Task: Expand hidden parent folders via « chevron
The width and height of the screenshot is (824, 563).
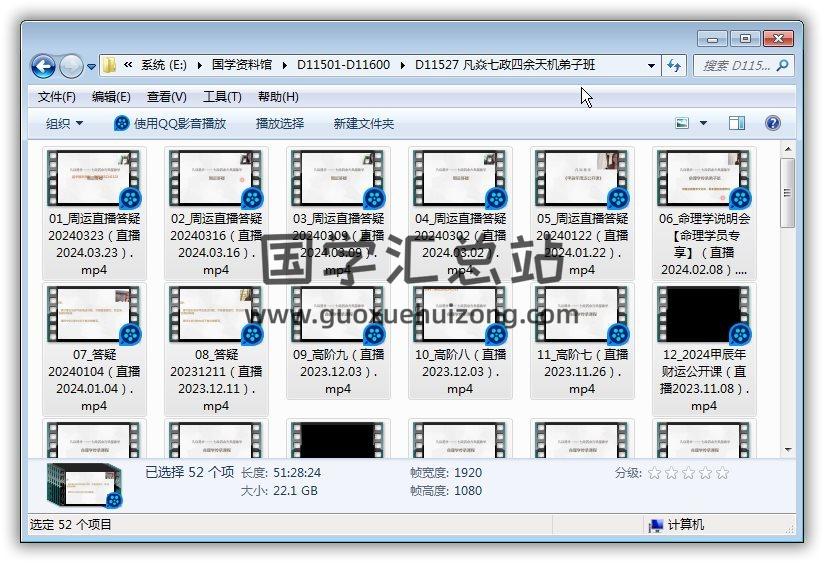Action: (128, 65)
